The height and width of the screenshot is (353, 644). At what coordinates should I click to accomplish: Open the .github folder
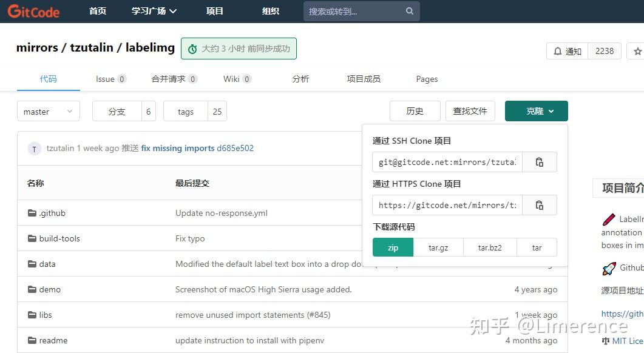pyautogui.click(x=52, y=213)
